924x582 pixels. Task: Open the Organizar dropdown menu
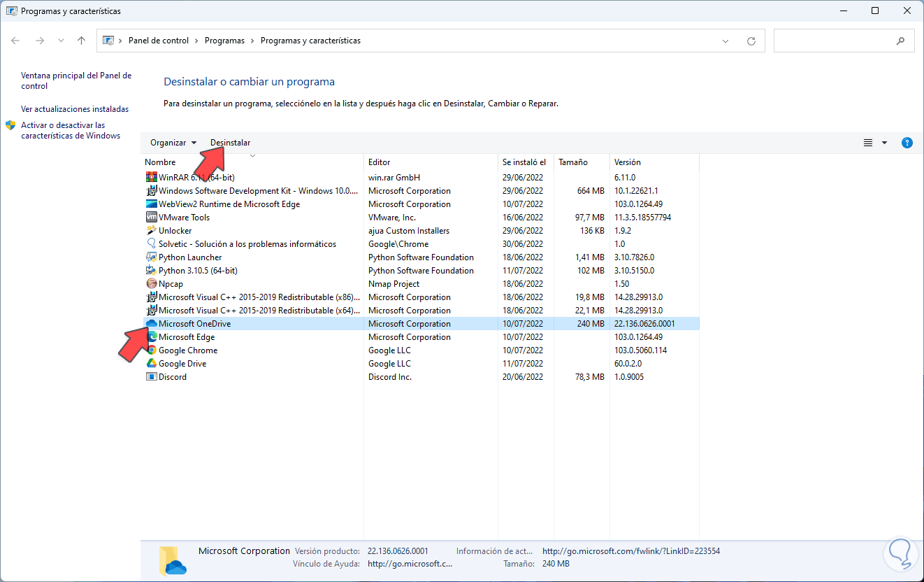point(173,143)
